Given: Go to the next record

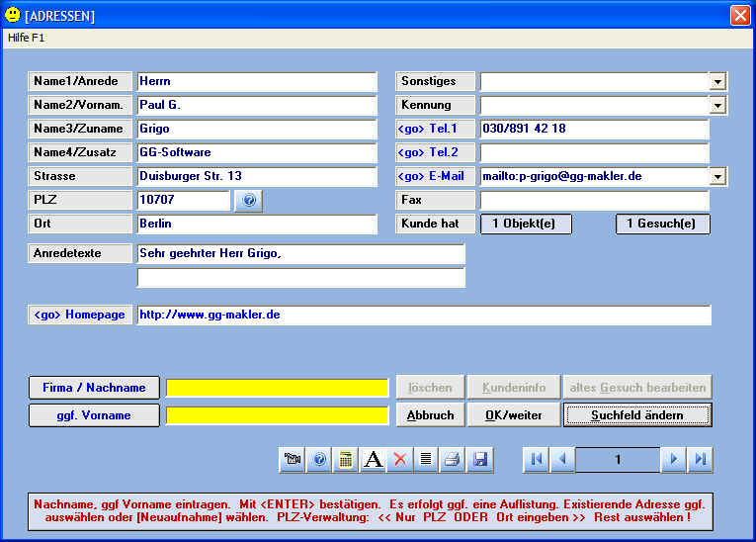Looking at the screenshot, I should pyautogui.click(x=674, y=459).
